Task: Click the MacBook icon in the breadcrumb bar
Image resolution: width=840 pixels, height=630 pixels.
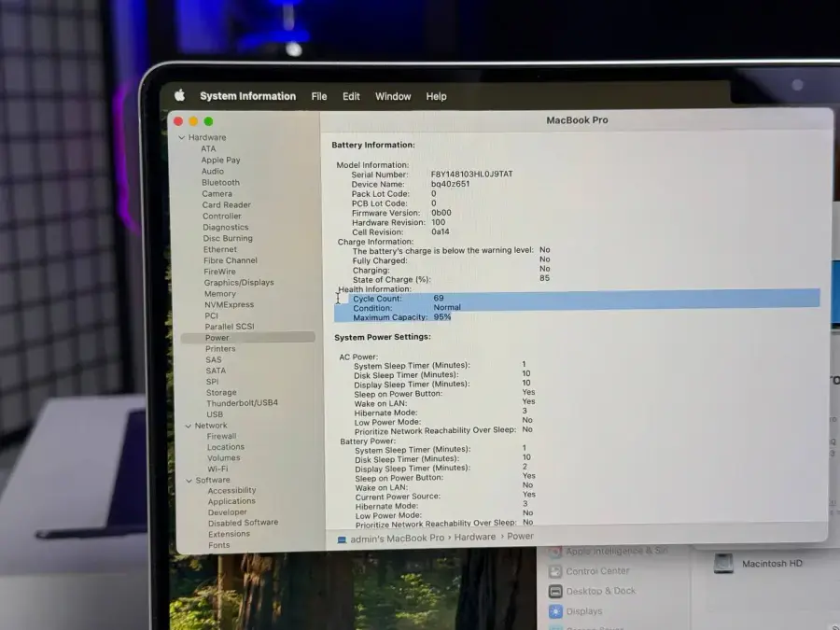Action: tap(342, 536)
